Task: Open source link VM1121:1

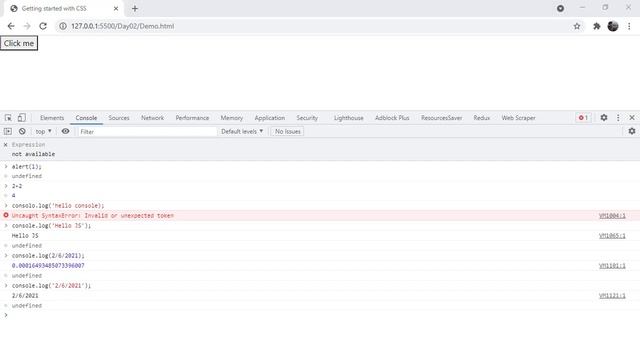Action: 612,296
